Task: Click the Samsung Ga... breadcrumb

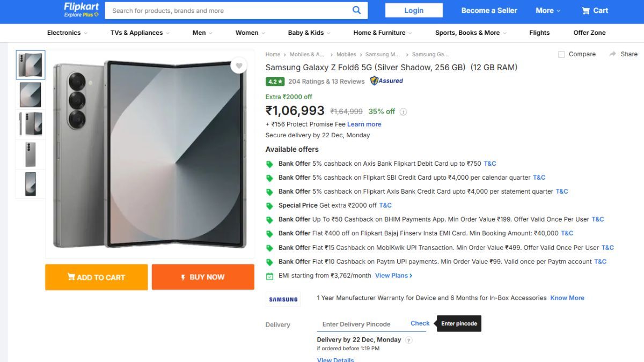Action: point(430,54)
